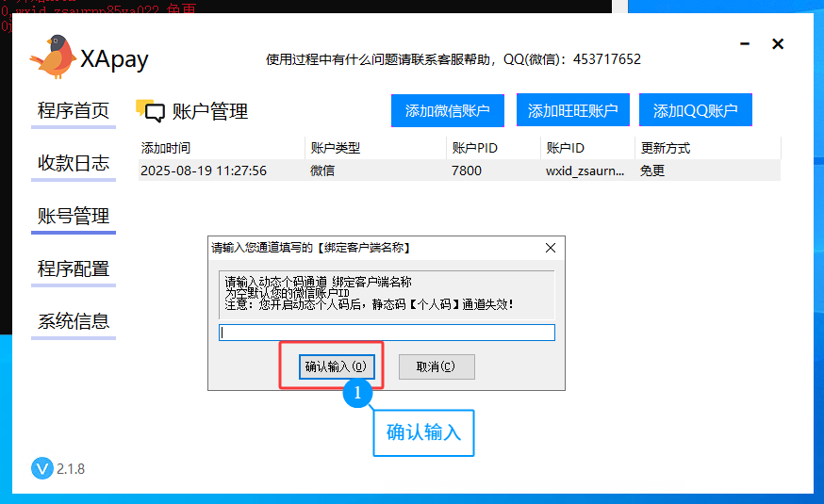This screenshot has width=824, height=504.
Task: Open the 系统信息 tab
Action: (74, 322)
